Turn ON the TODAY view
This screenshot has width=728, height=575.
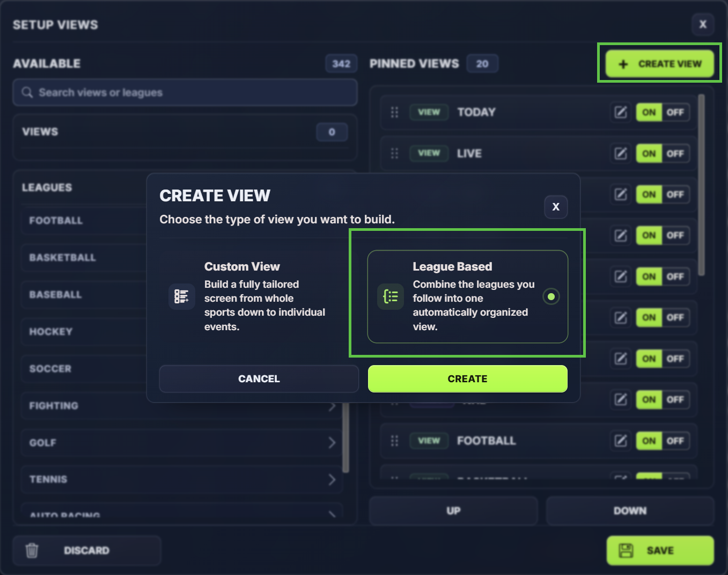pos(649,112)
